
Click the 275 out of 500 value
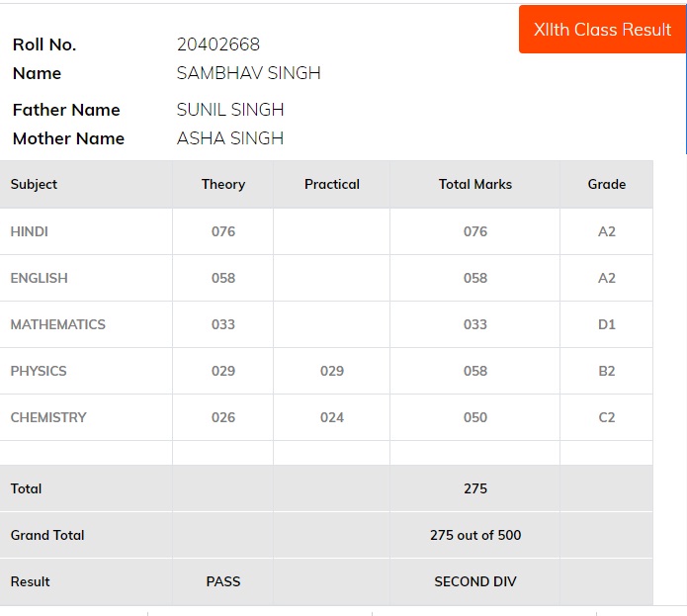(x=475, y=535)
